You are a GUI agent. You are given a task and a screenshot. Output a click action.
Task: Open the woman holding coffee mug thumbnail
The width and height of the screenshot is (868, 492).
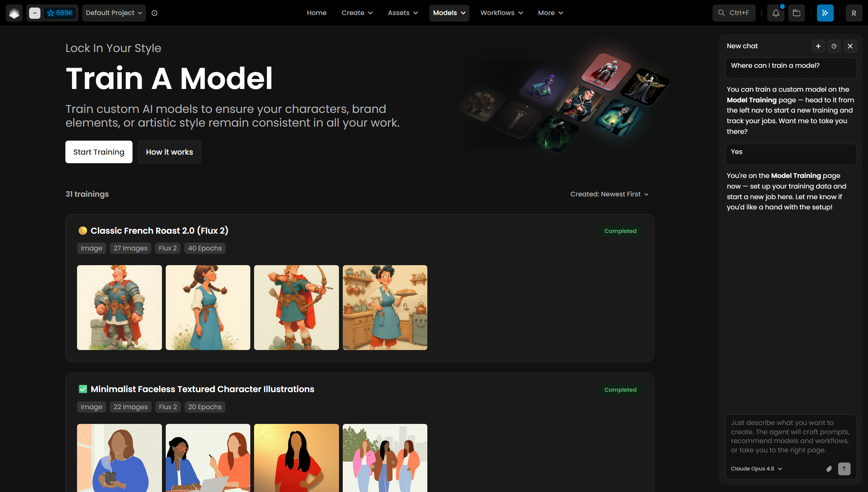(119, 458)
